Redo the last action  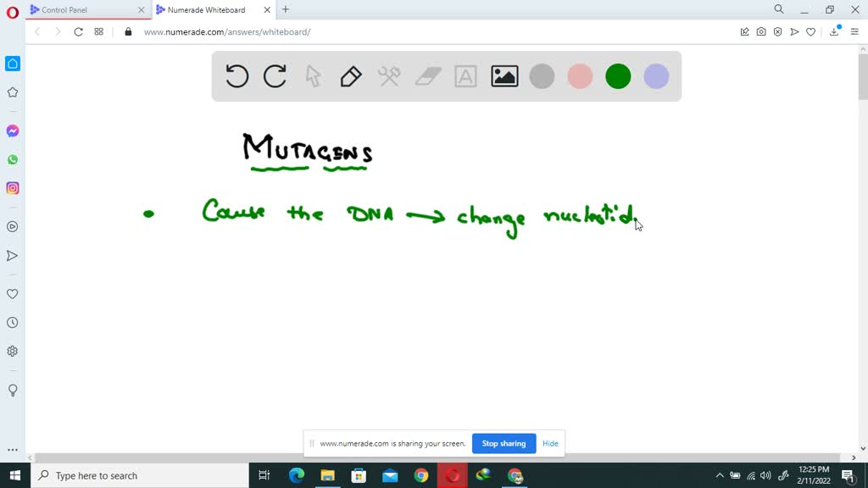274,76
